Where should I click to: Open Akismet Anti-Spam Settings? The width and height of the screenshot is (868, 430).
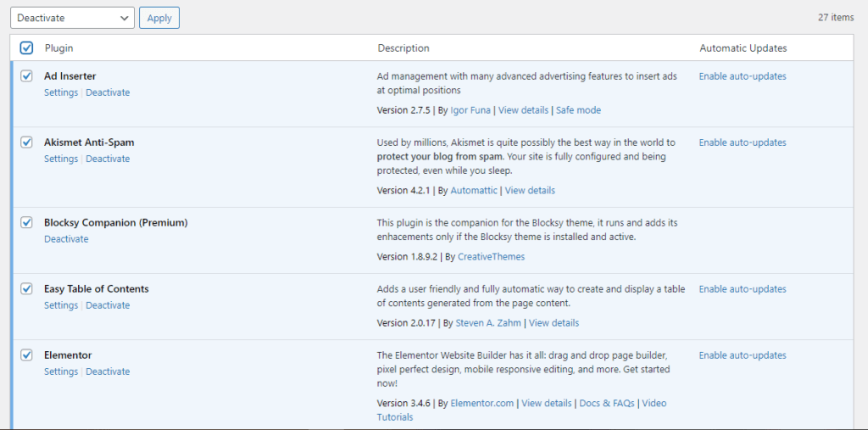coord(61,159)
